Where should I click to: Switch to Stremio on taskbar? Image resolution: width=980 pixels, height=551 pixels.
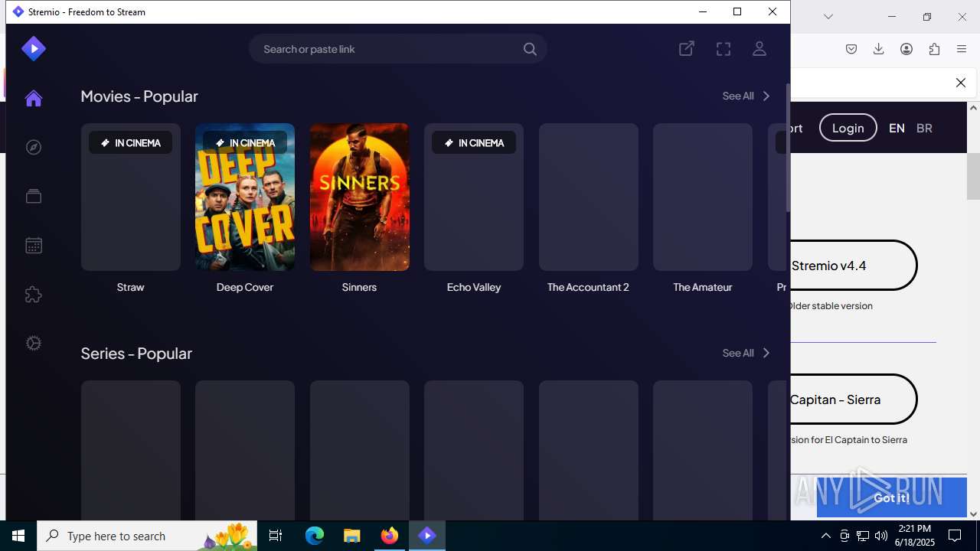(427, 536)
